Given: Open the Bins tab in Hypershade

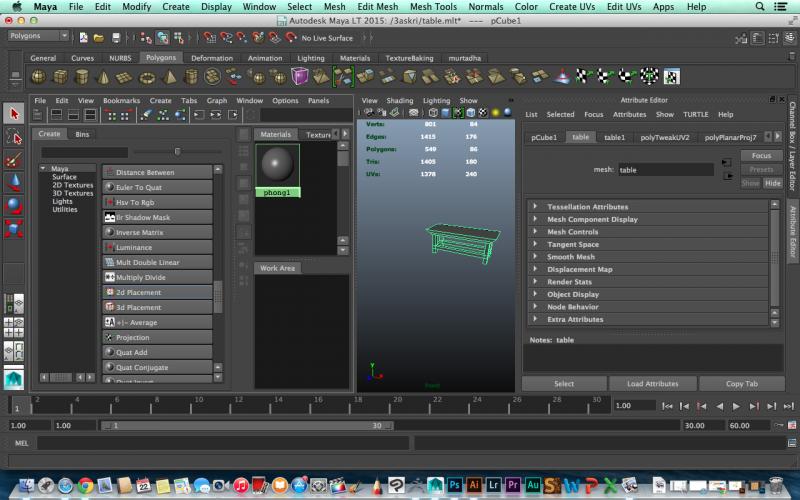Looking at the screenshot, I should point(82,134).
